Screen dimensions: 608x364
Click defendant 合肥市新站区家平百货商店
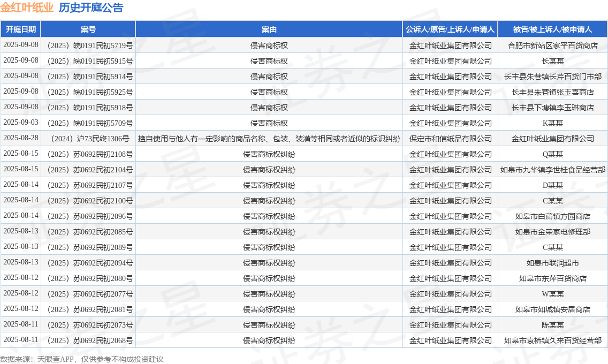552,45
